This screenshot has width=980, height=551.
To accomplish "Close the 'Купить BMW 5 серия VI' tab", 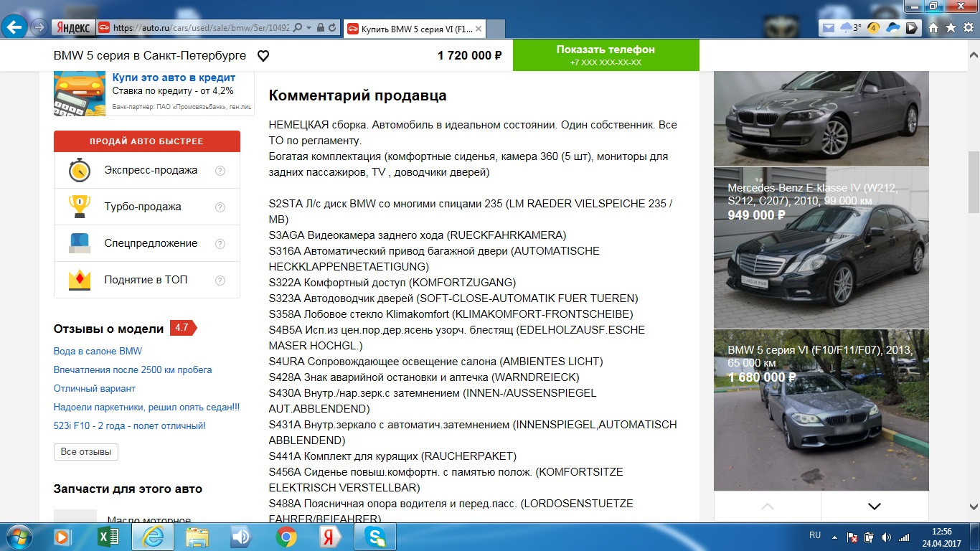I will [479, 29].
